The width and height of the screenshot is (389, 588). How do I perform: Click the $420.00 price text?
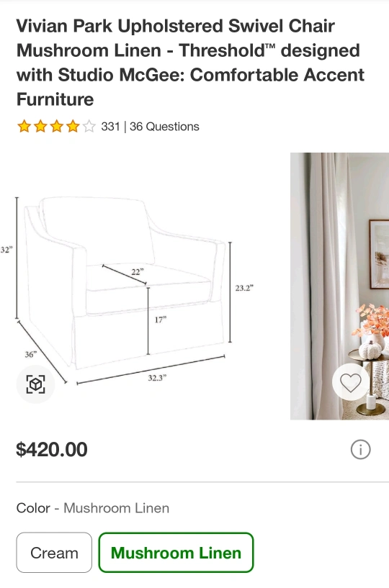pyautogui.click(x=52, y=449)
